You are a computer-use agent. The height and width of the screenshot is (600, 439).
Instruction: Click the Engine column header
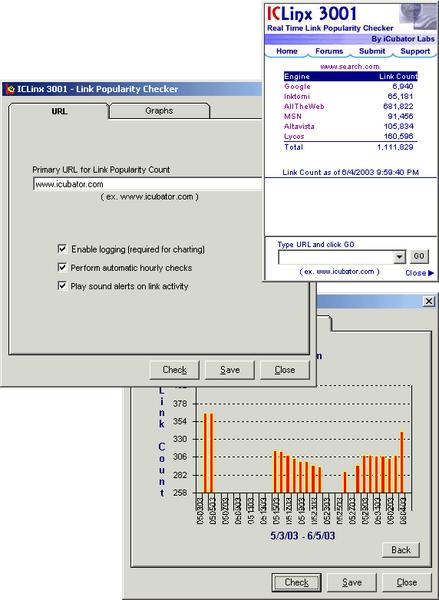297,77
